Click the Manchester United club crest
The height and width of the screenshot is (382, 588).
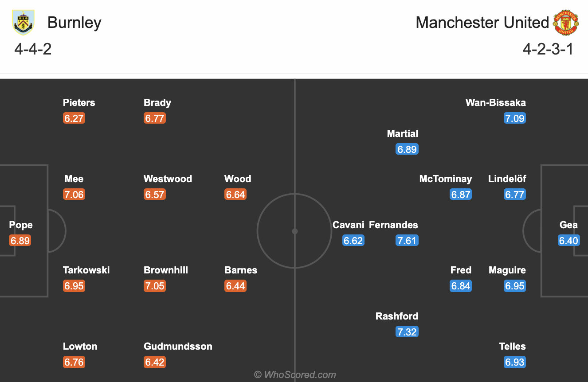pyautogui.click(x=566, y=23)
